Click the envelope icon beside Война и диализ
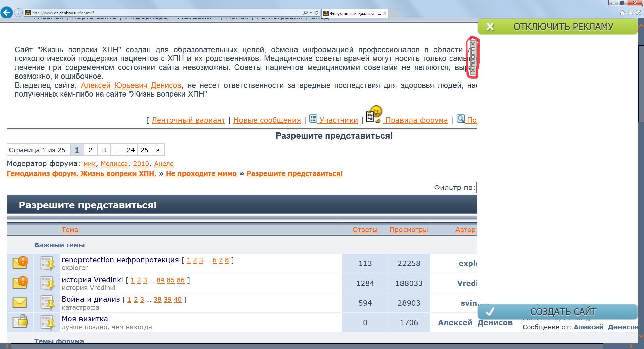644x349 pixels. (20, 303)
